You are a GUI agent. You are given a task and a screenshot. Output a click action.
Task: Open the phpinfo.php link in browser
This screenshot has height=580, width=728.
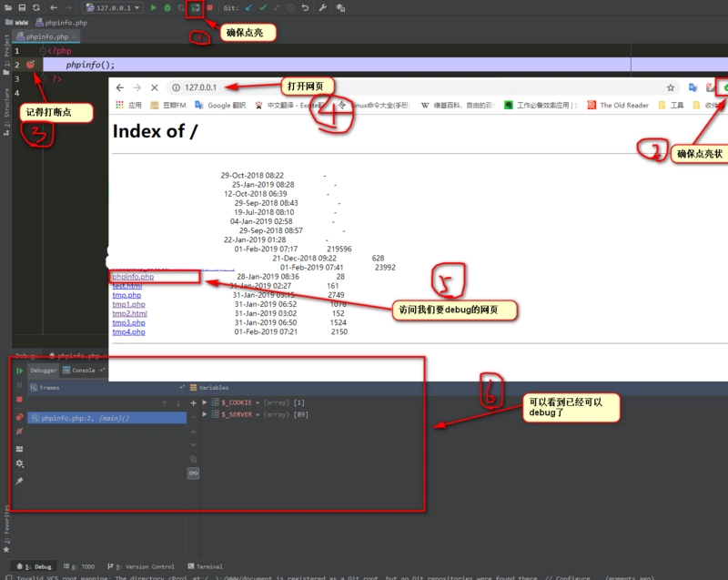[133, 277]
